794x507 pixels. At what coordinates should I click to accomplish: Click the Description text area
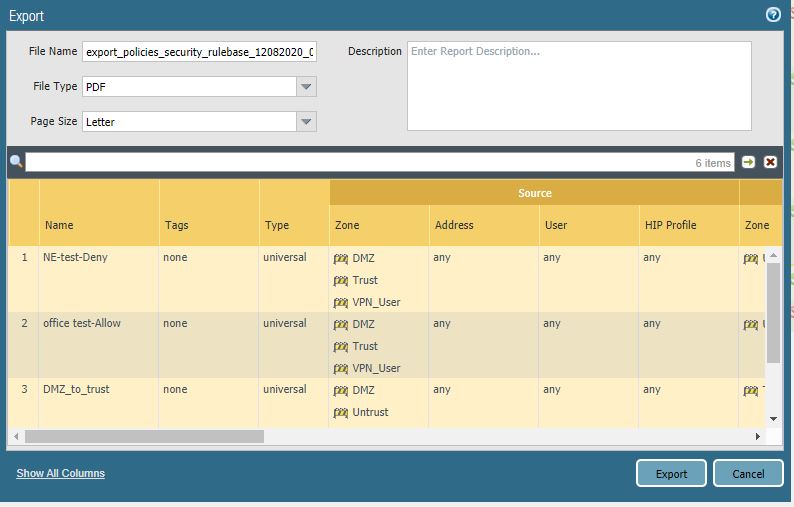(578, 86)
